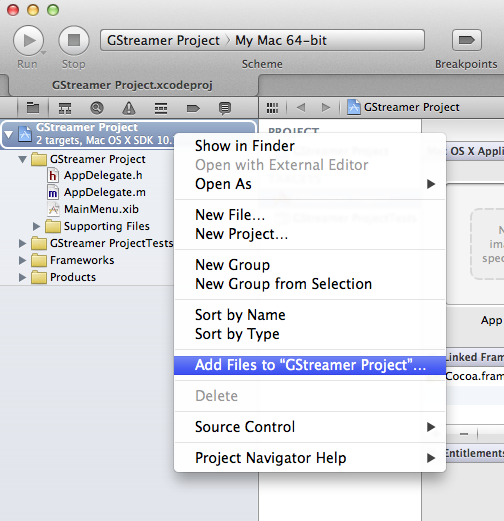Open the Breakpoint navigator icon
The height and width of the screenshot is (521, 504).
193,108
